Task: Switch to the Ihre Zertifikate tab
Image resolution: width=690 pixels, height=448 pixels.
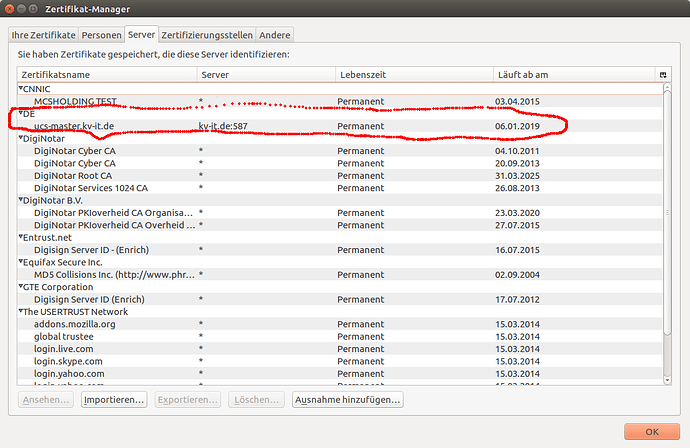Action: (x=42, y=35)
